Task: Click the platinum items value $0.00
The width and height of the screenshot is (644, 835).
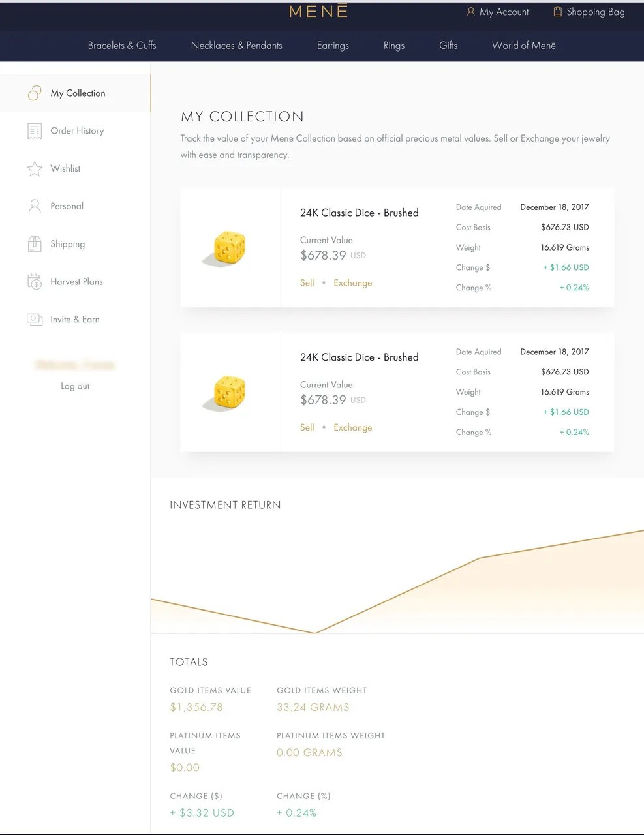Action: pyautogui.click(x=185, y=768)
